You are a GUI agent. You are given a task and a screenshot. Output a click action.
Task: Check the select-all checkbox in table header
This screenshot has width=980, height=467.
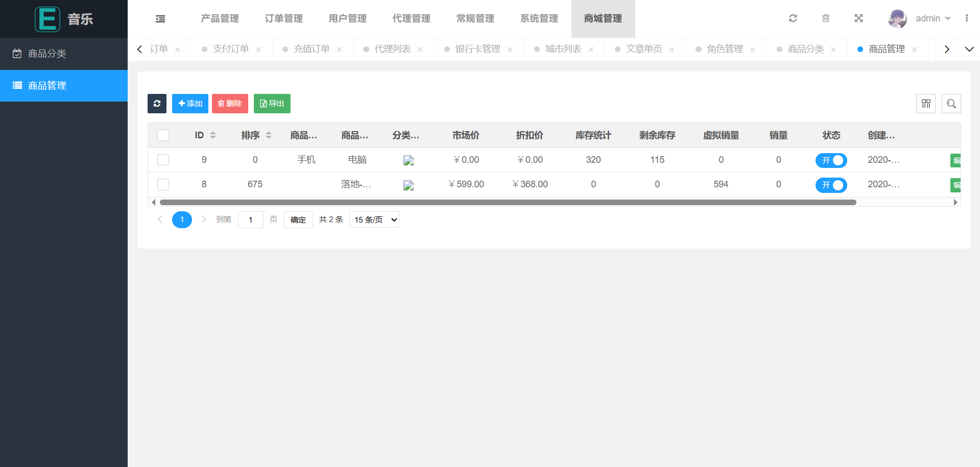tap(163, 135)
